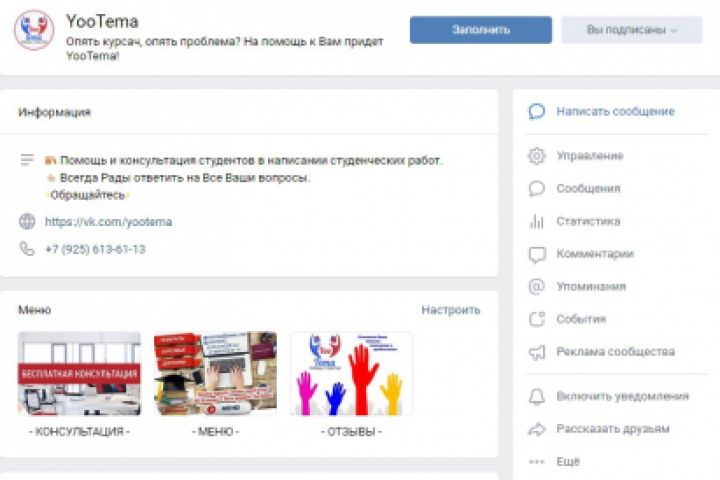The image size is (720, 480).
Task: Open the Упоминания at-sign icon
Action: pyautogui.click(x=536, y=287)
